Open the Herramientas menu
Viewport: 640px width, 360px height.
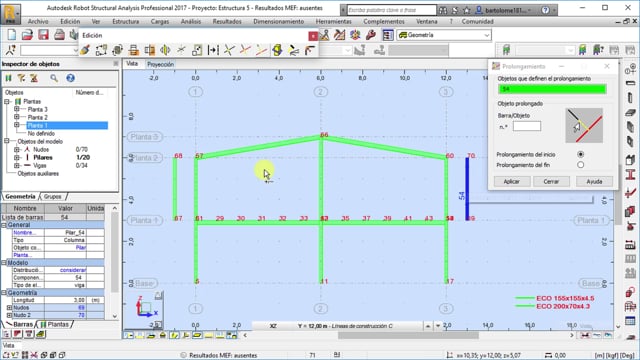pos(333,21)
